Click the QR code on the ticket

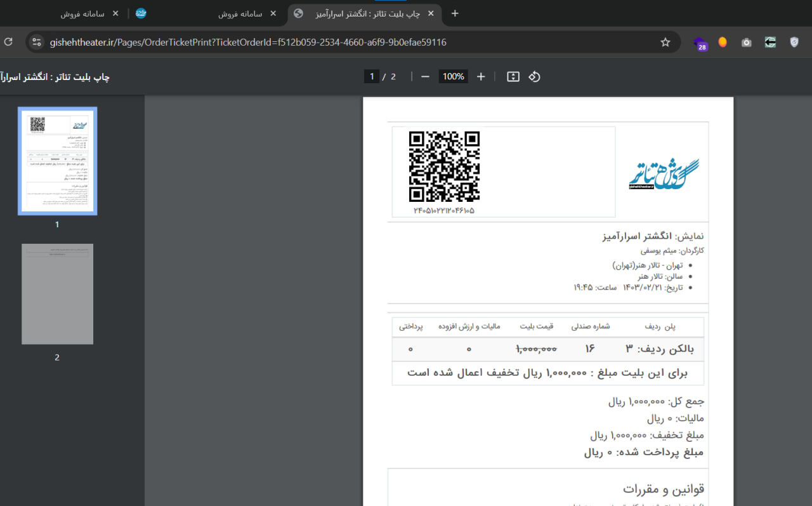click(444, 166)
